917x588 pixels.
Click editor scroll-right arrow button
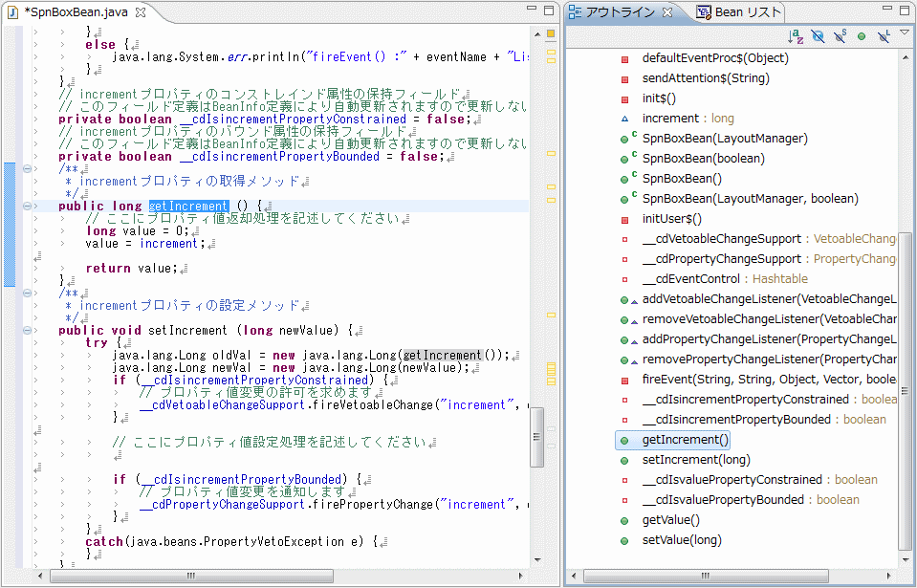tap(521, 576)
